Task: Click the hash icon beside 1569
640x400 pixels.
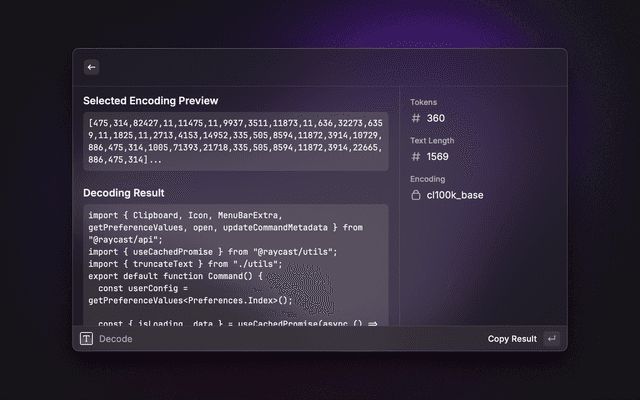Action: (416, 157)
